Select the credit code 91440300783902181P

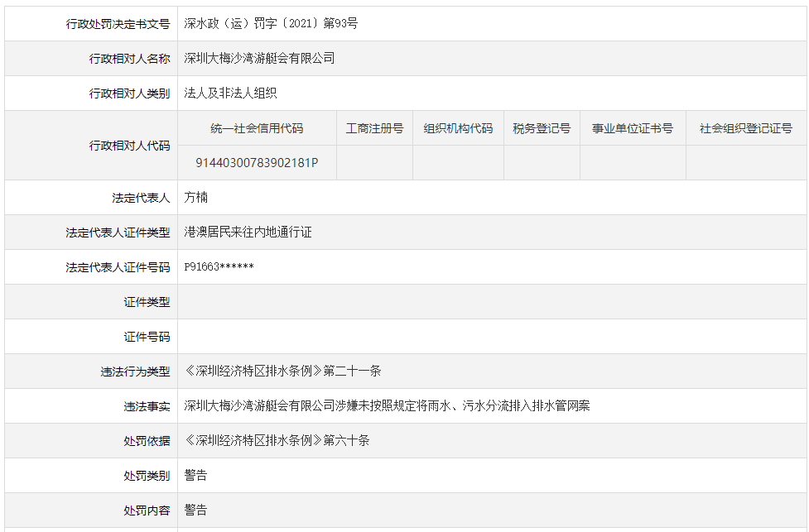click(257, 163)
